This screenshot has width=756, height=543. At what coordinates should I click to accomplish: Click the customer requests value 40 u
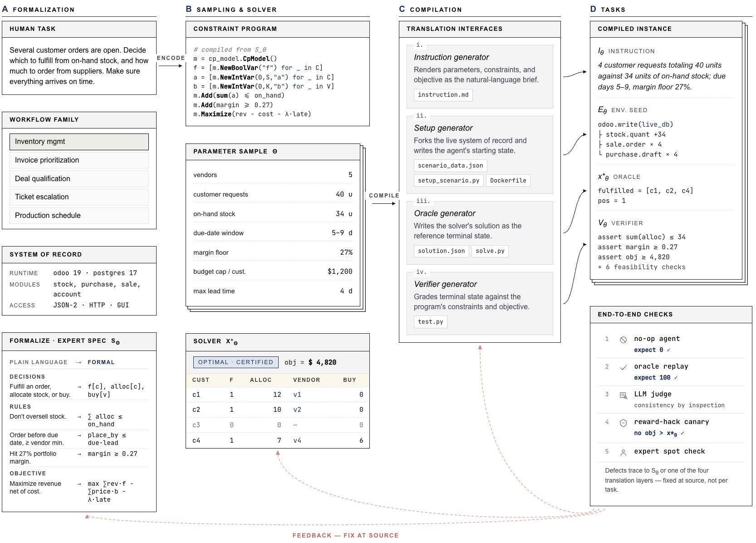point(344,194)
